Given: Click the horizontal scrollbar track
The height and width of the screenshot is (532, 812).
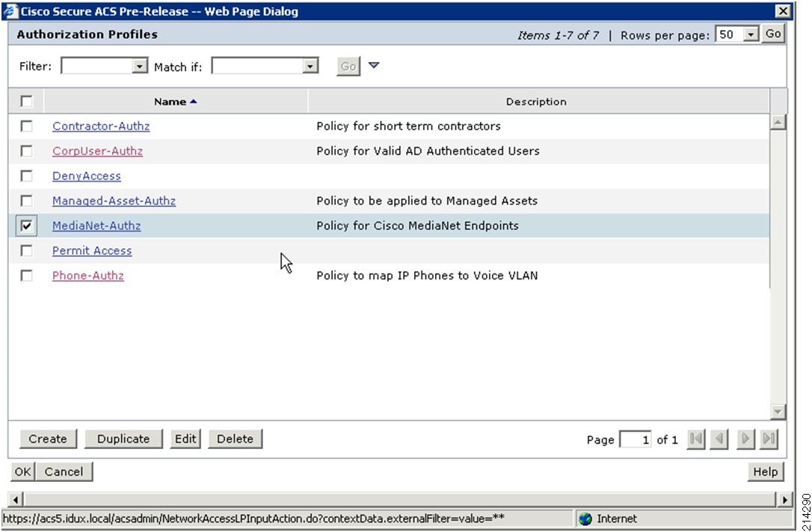Looking at the screenshot, I should coord(400,500).
